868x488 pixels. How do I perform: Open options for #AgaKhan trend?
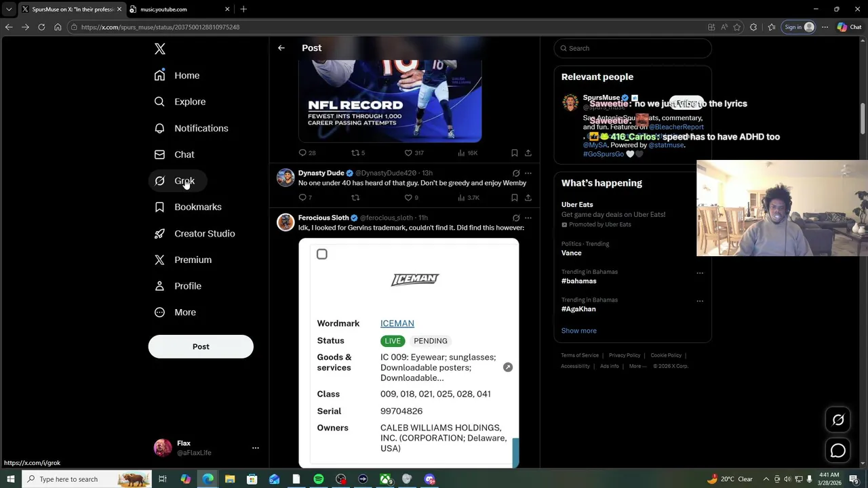[700, 301]
